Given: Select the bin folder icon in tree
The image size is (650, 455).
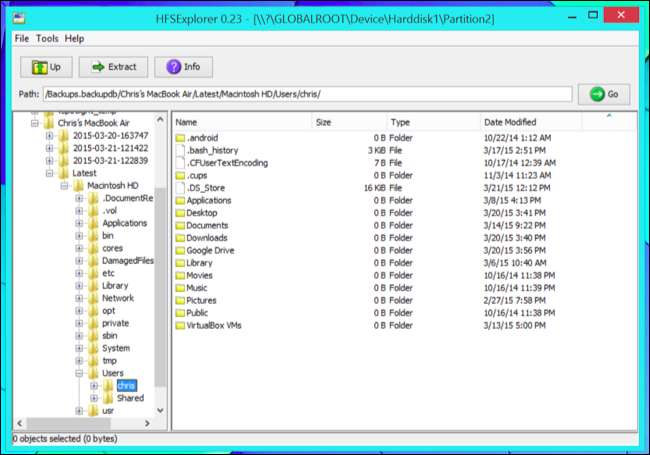Looking at the screenshot, I should 93,236.
